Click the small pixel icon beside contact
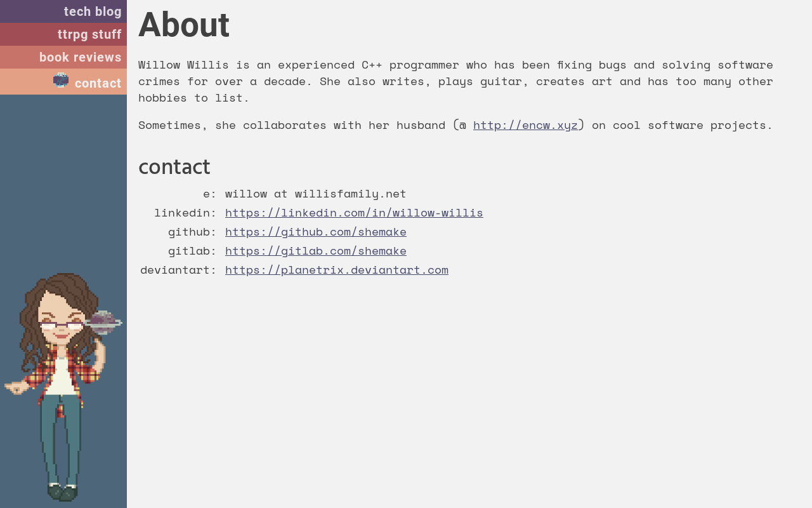Screen dimensions: 812x508 (61, 80)
